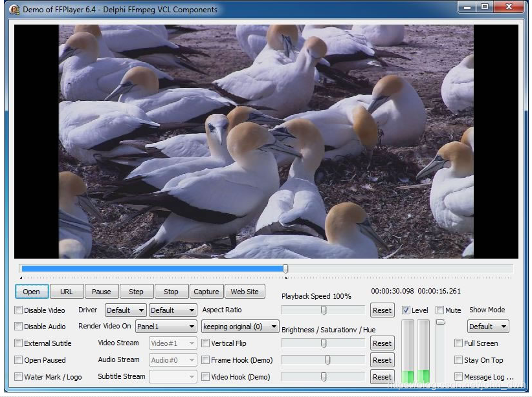Enable the Disable Video option

(18, 310)
